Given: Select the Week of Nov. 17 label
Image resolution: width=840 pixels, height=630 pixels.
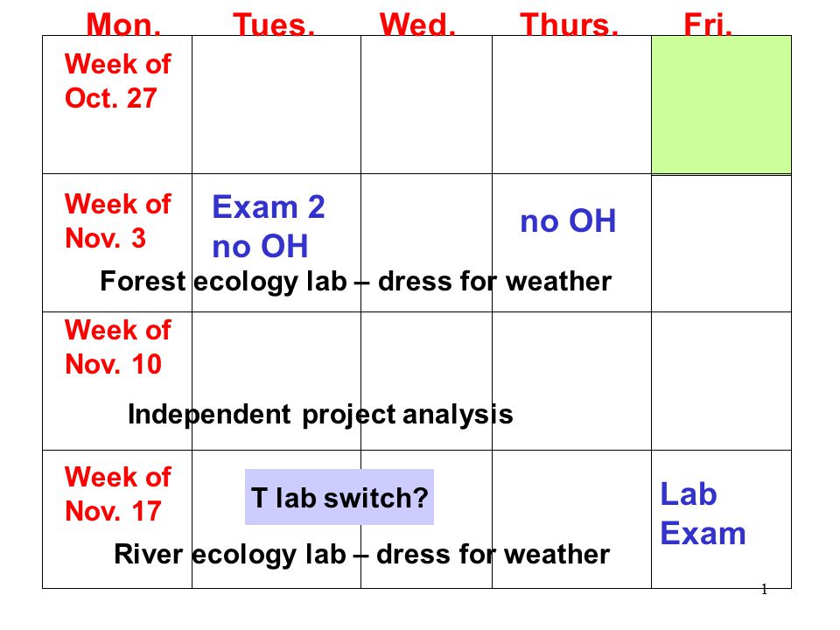Looking at the screenshot, I should [x=117, y=493].
